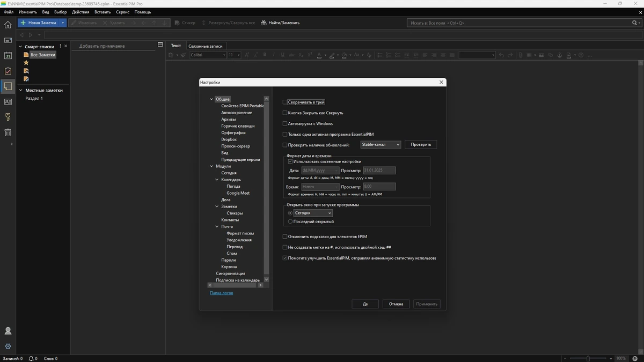Collapse the 'Модули' tree node
This screenshot has width=644, height=362.
pyautogui.click(x=211, y=166)
